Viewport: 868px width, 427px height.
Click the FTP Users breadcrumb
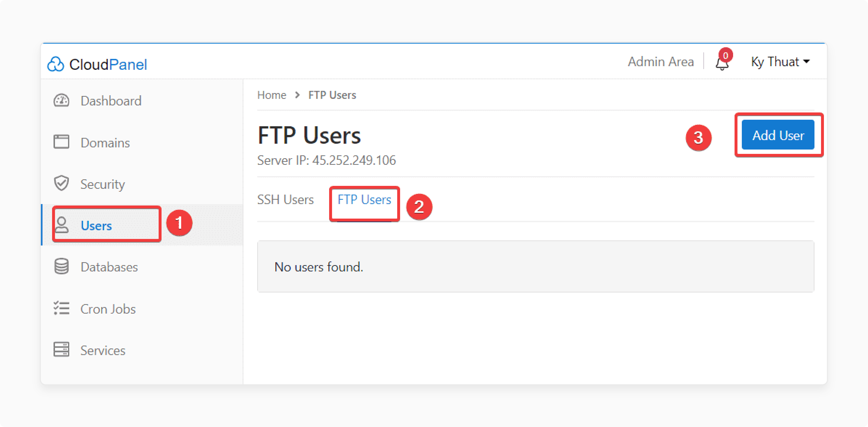[332, 95]
